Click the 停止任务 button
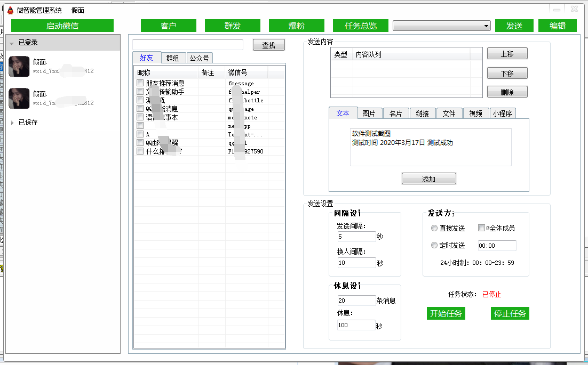Viewport: 588px width, 365px height. 510,313
